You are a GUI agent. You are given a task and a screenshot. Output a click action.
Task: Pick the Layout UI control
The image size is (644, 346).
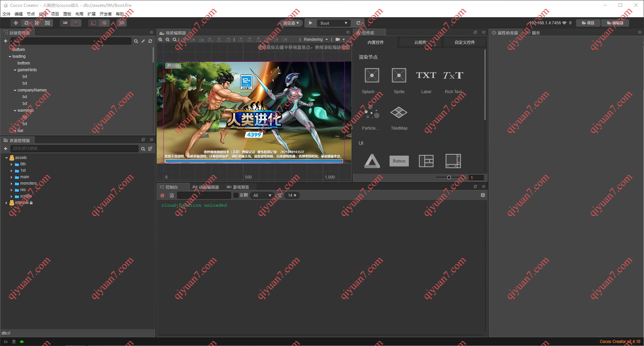tap(426, 161)
